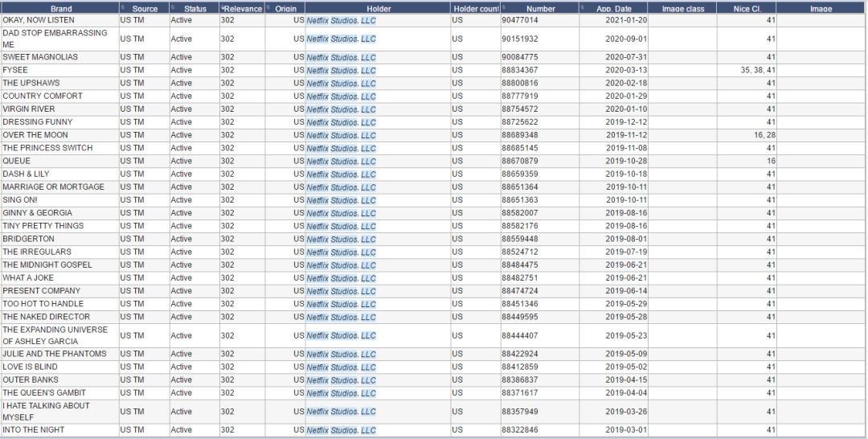The width and height of the screenshot is (868, 439).
Task: Click application date 2021-01-20 cell
Action: pos(613,20)
